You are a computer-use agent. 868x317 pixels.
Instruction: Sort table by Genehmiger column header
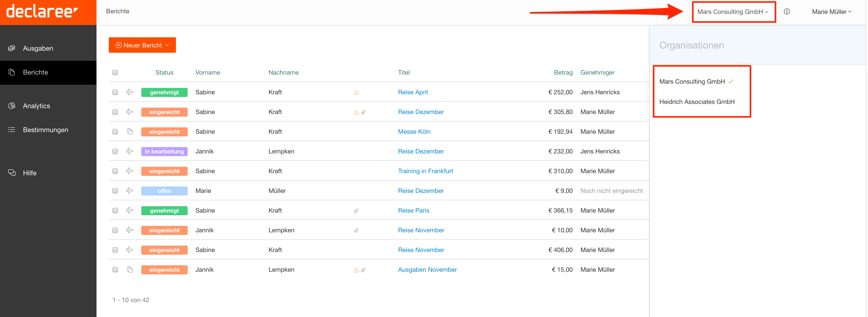coord(597,72)
